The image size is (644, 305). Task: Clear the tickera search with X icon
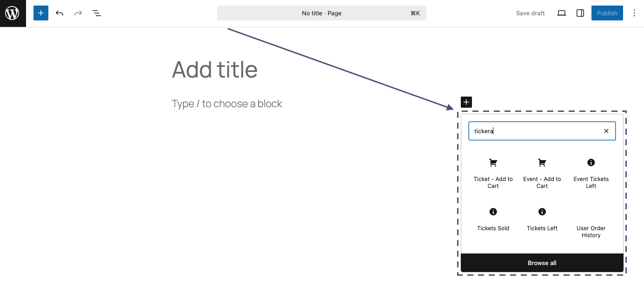[x=606, y=131]
